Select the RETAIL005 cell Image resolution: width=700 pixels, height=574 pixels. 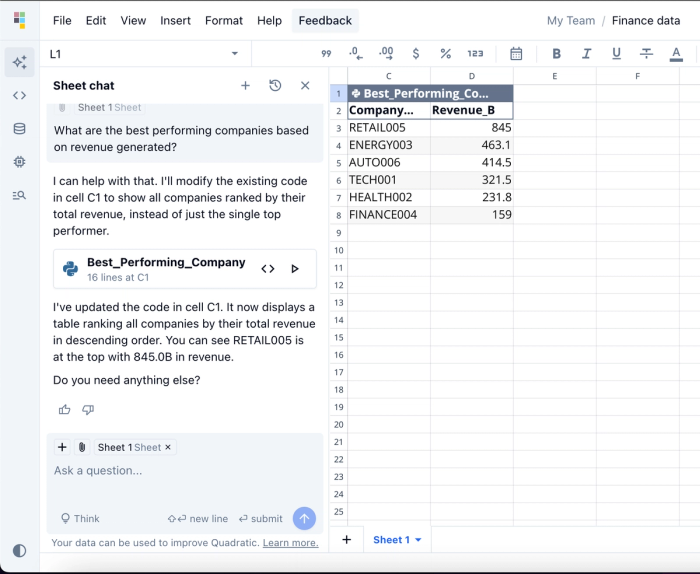coord(389,128)
